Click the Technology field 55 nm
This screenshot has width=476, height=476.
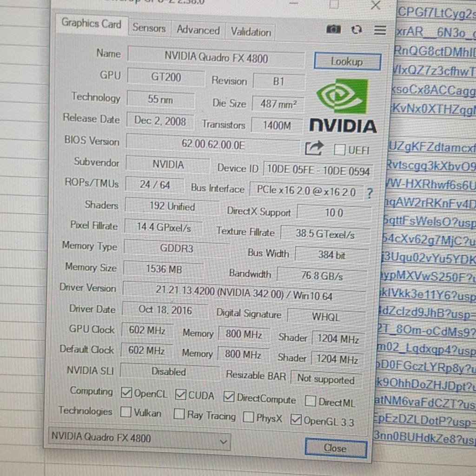(160, 99)
